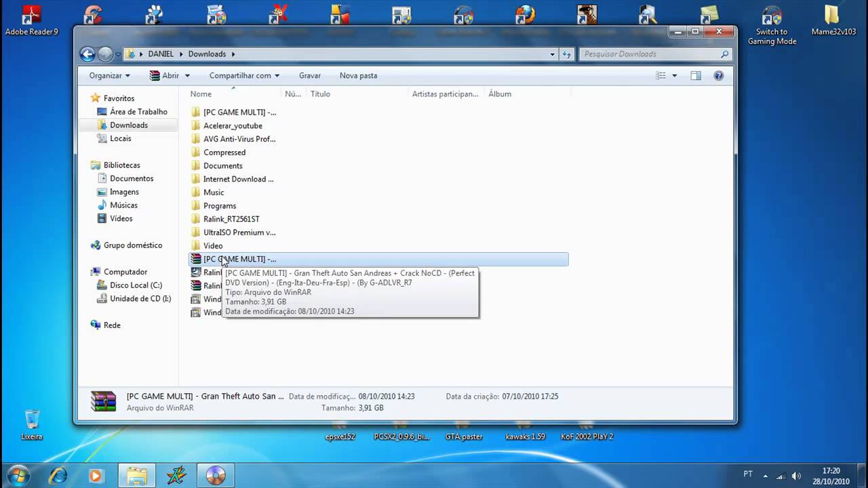The image size is (868, 488).
Task: Click DANIEL in the address breadcrumb
Action: [x=161, y=54]
